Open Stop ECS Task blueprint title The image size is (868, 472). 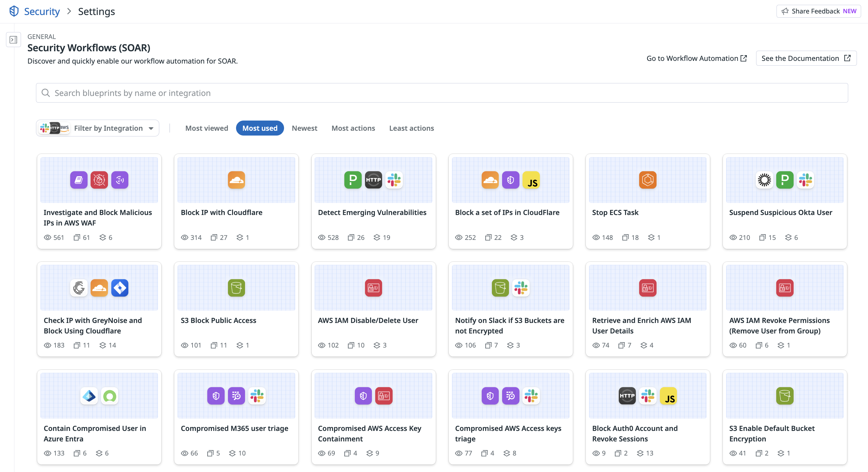coord(615,212)
